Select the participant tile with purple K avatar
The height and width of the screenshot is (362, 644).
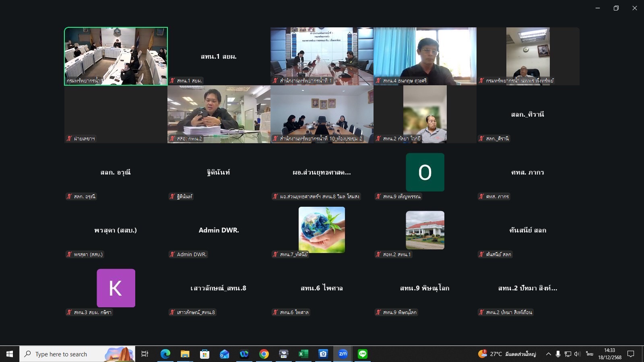116,288
